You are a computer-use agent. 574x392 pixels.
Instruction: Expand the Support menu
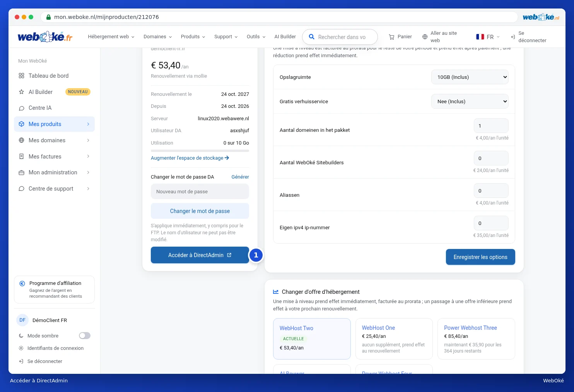(226, 37)
